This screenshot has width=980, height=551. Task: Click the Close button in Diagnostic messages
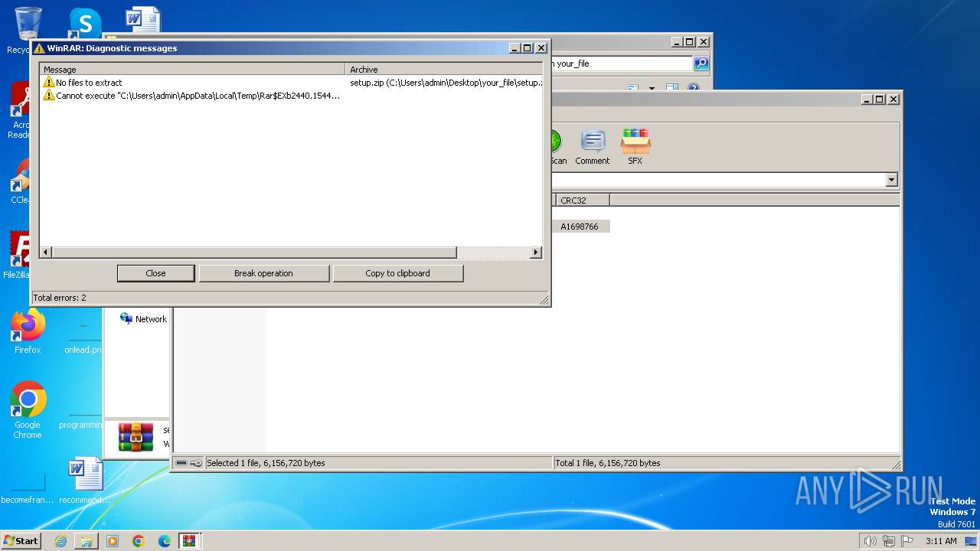[155, 273]
